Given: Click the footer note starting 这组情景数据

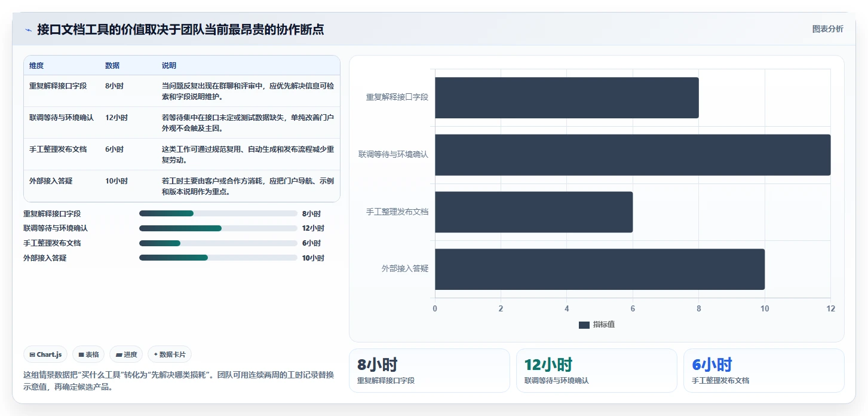Looking at the screenshot, I should [179, 381].
